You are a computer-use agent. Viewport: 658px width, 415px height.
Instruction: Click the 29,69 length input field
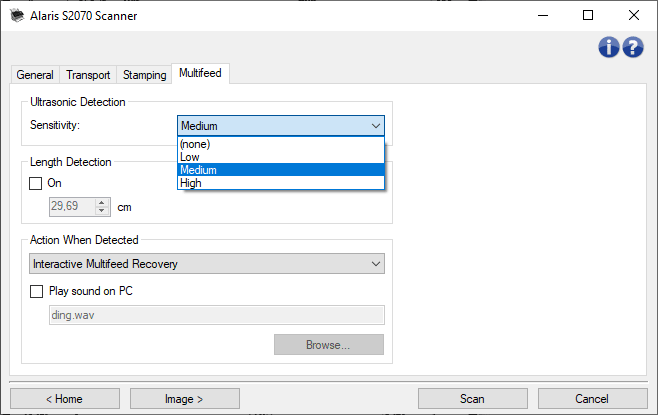[x=72, y=206]
